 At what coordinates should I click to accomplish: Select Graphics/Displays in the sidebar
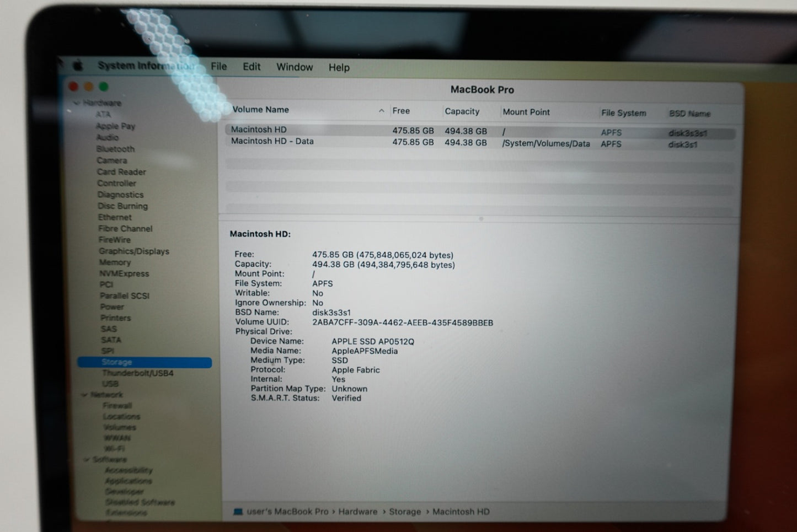[134, 251]
